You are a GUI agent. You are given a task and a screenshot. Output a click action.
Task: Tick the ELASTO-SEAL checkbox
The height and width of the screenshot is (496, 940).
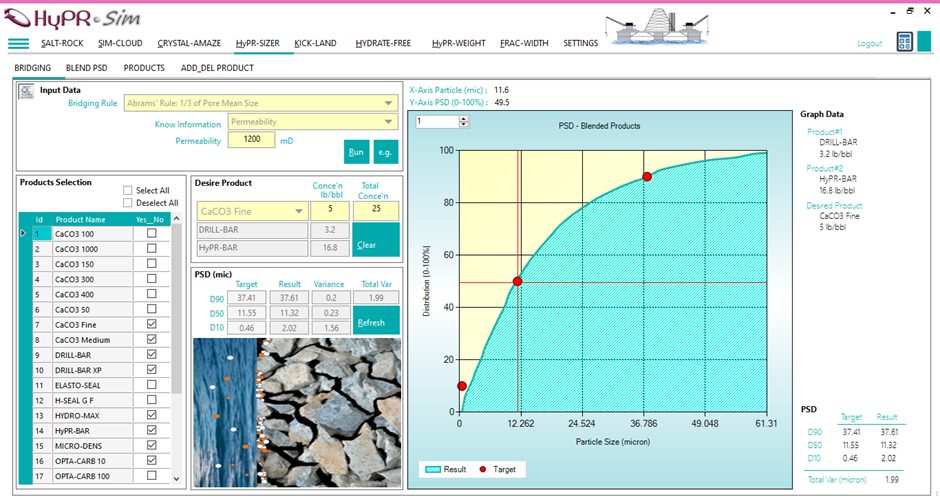(152, 384)
